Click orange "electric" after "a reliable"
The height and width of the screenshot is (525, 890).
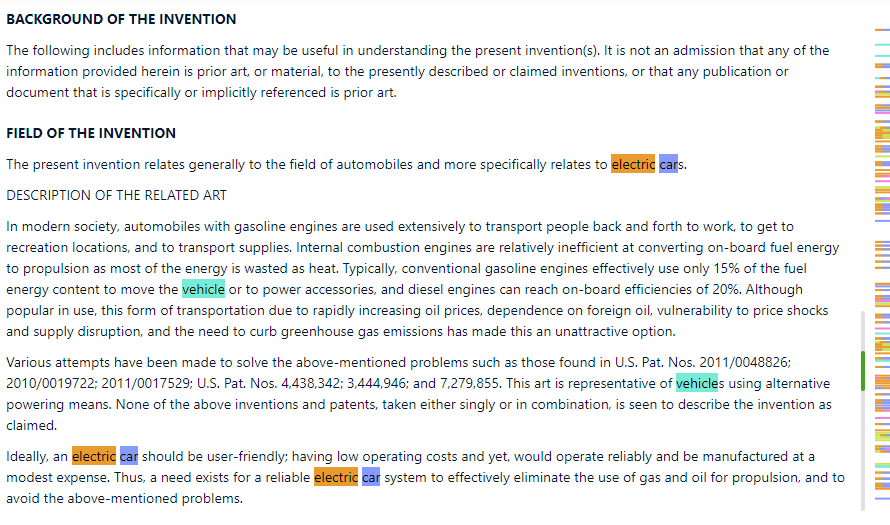[336, 478]
